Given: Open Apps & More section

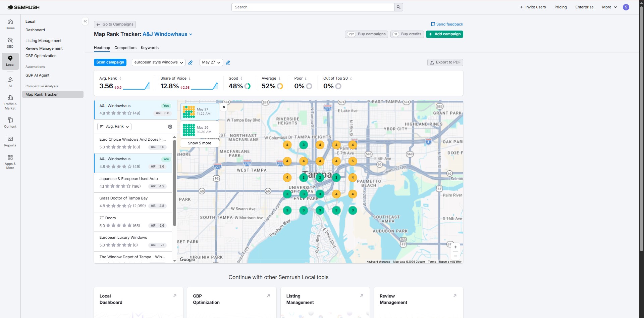Looking at the screenshot, I should (x=10, y=162).
